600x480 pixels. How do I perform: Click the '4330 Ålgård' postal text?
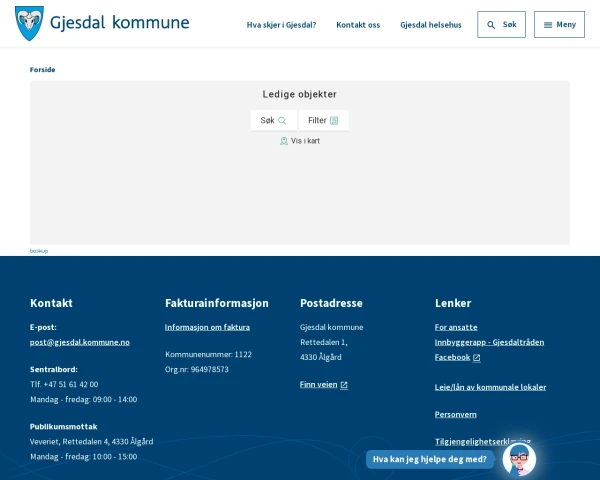pyautogui.click(x=321, y=357)
